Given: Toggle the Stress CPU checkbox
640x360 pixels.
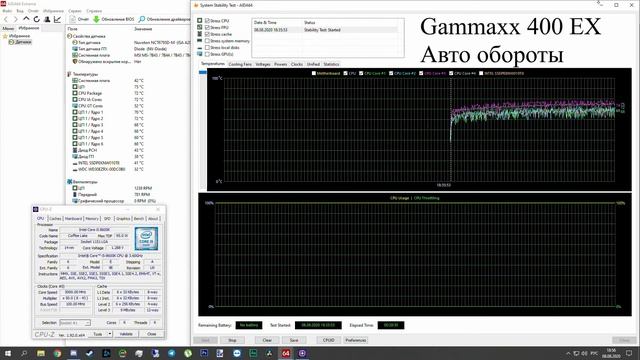Looking at the screenshot, I should (207, 20).
